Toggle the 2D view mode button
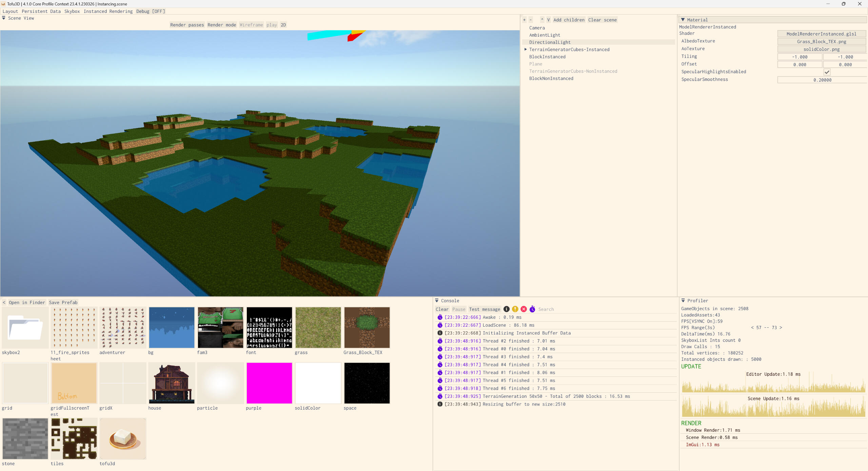 point(283,25)
